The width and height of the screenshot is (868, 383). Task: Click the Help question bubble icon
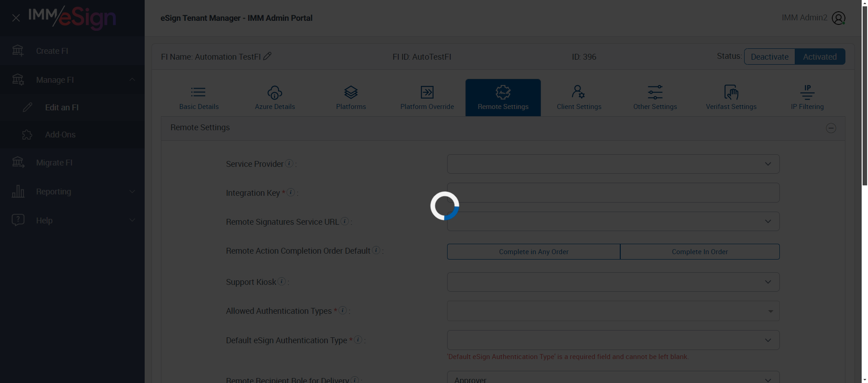pyautogui.click(x=18, y=220)
